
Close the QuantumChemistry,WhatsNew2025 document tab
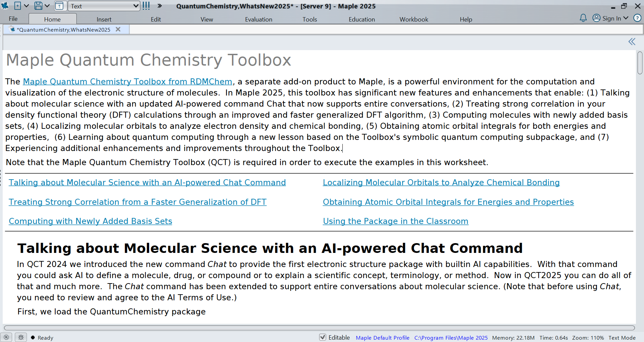click(118, 29)
